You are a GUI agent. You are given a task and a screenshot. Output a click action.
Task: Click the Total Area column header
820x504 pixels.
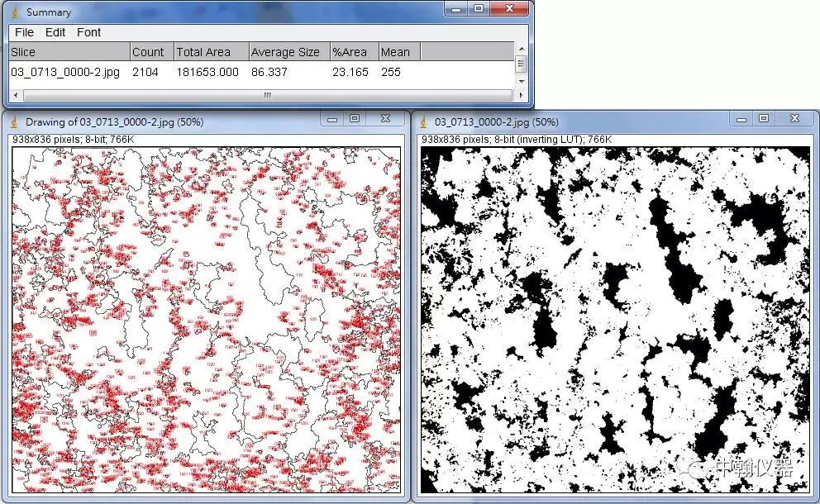point(203,52)
